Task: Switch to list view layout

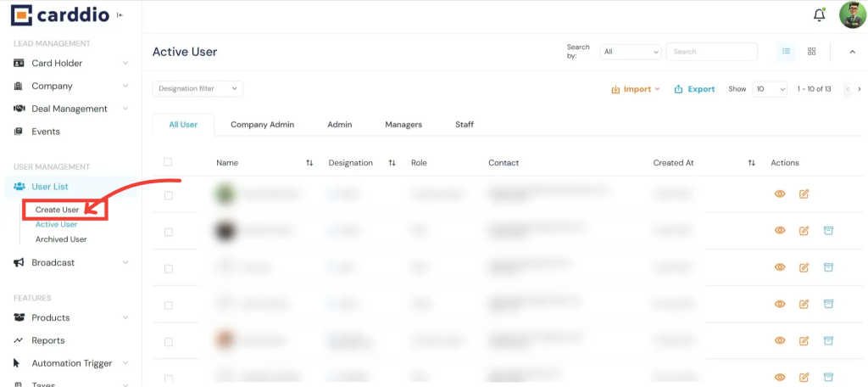Action: tap(786, 52)
